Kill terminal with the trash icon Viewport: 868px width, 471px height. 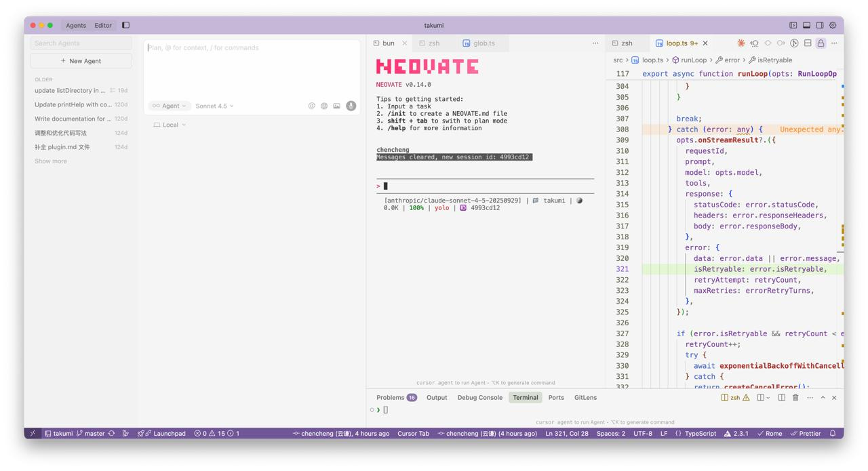pyautogui.click(x=795, y=398)
